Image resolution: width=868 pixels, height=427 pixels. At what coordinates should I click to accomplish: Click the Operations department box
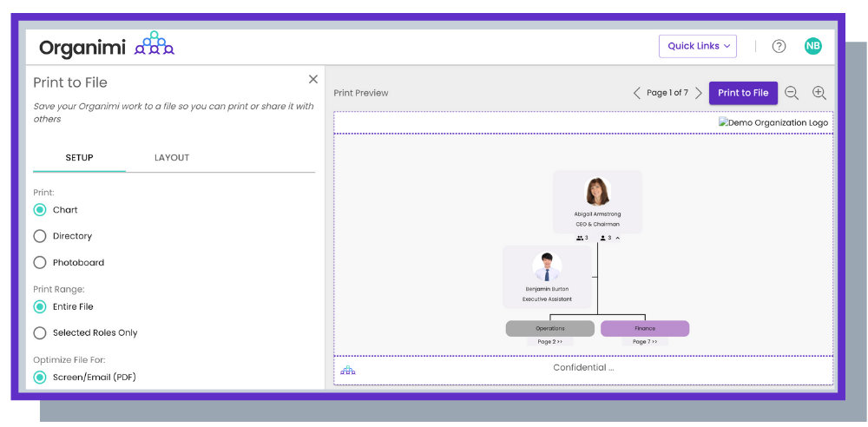click(x=549, y=328)
